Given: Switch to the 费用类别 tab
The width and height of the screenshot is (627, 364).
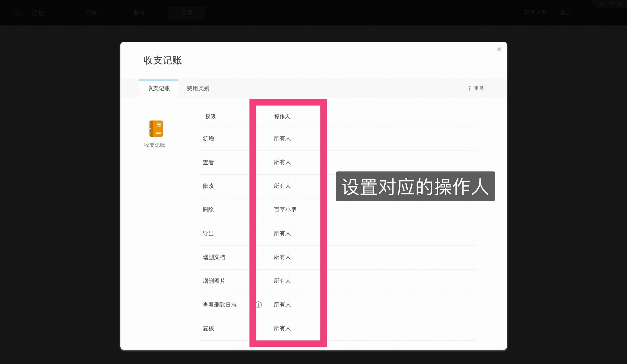Looking at the screenshot, I should coord(198,88).
